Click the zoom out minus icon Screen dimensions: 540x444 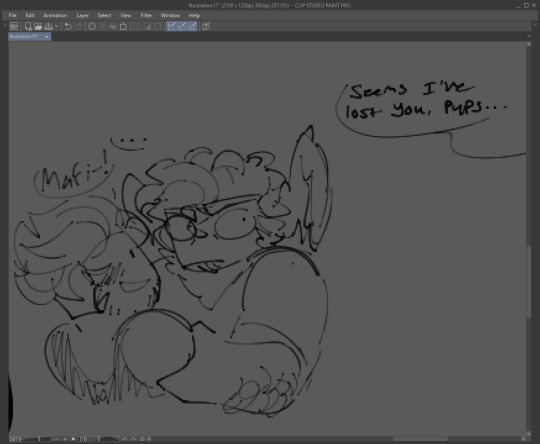click(x=56, y=439)
